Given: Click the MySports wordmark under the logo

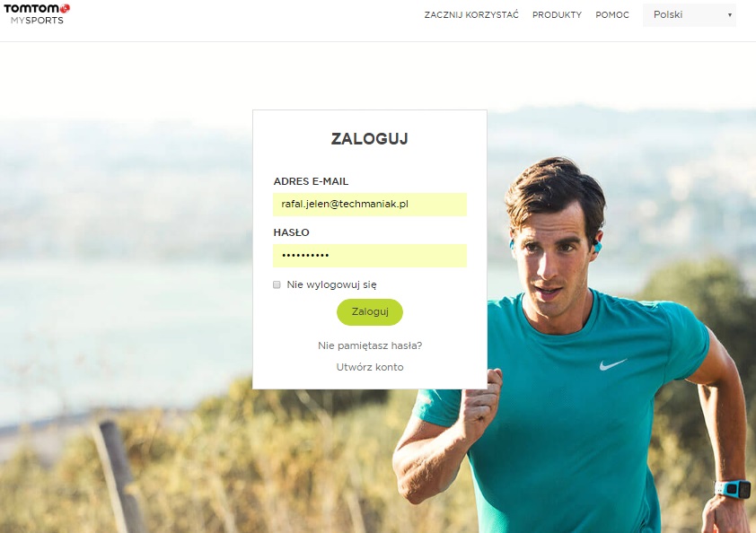Looking at the screenshot, I should (37, 21).
